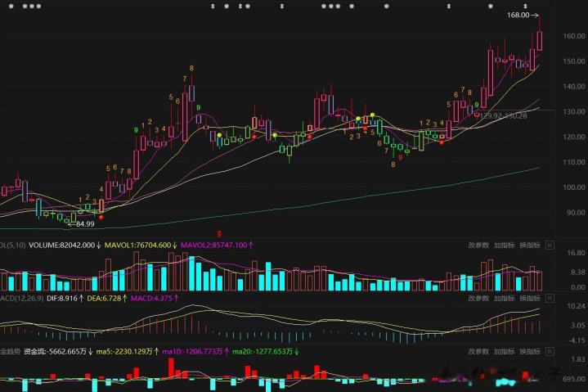Click the 168.00 high price label
Viewport: 588px width, 392px height.
point(519,16)
